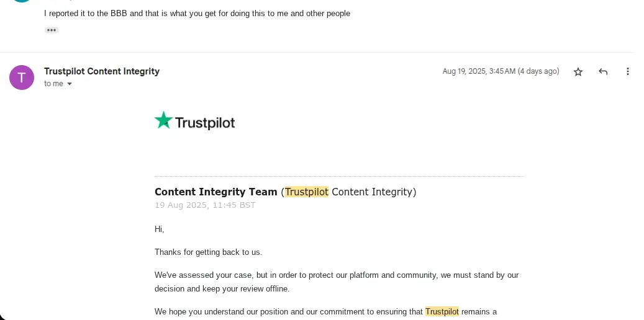Viewport: 644px width, 320px height.
Task: Click the green Trustpilot star logo
Action: [x=163, y=120]
